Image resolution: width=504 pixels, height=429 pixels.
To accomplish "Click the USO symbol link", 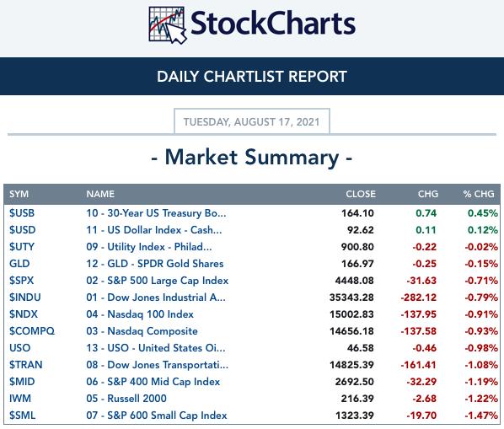I will tap(19, 348).
